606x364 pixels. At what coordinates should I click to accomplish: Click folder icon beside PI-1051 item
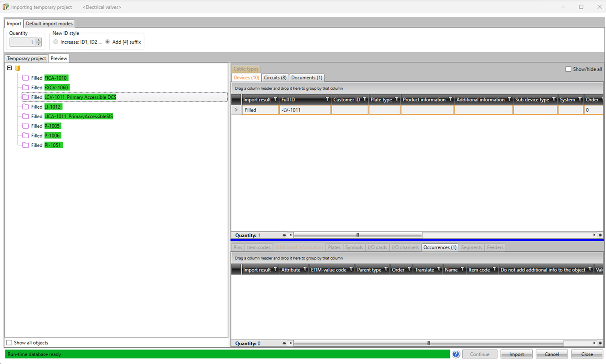(26, 145)
